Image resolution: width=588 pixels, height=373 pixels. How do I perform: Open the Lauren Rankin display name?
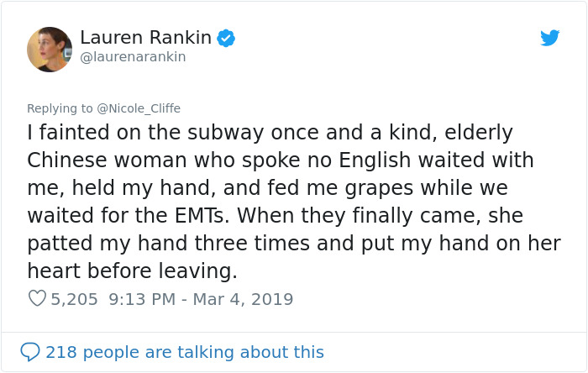click(x=146, y=38)
